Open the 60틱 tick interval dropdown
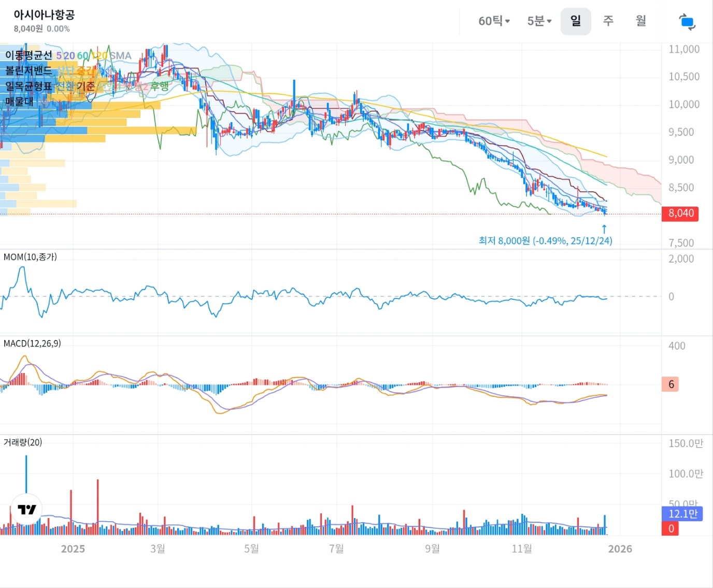 coord(494,21)
